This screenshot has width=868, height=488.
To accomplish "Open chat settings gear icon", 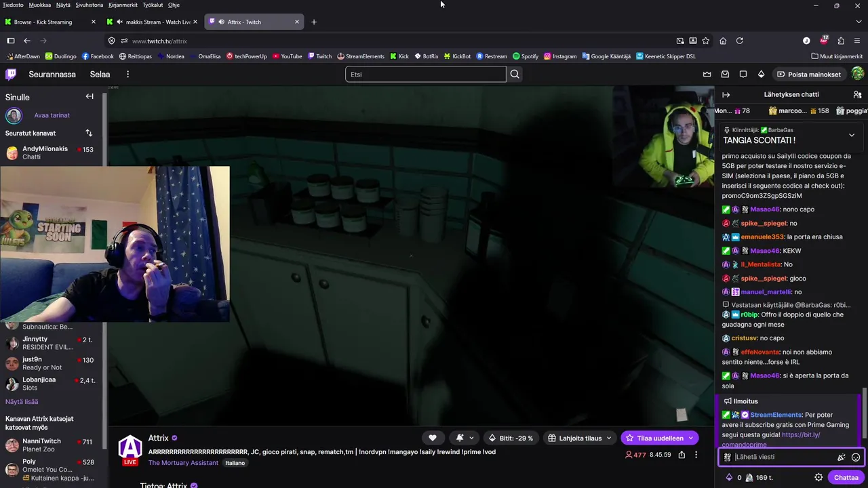I will 818,477.
